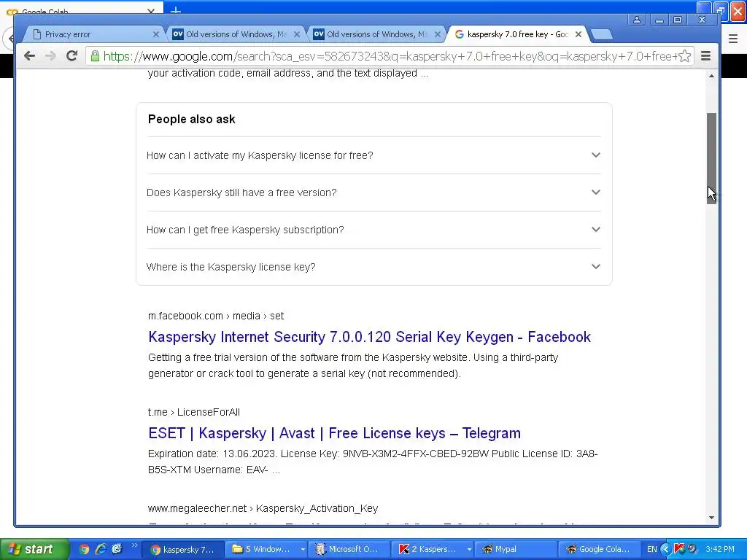Click the Kaspersky tray icon
747x560 pixels.
[679, 549]
